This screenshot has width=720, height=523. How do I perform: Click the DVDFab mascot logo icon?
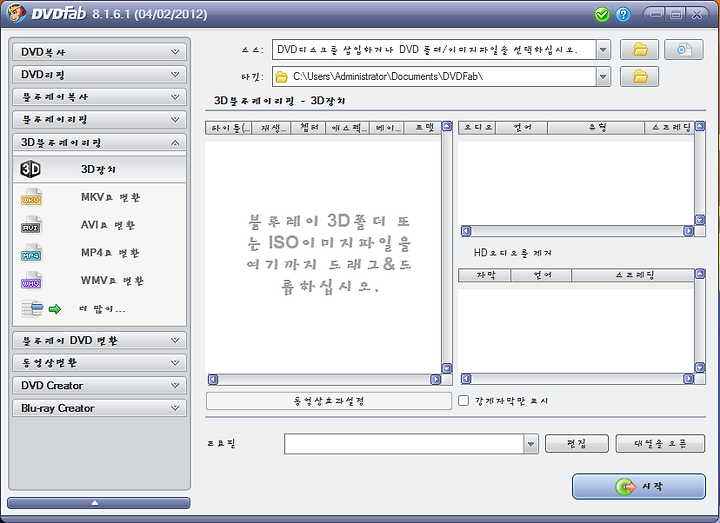tap(16, 12)
